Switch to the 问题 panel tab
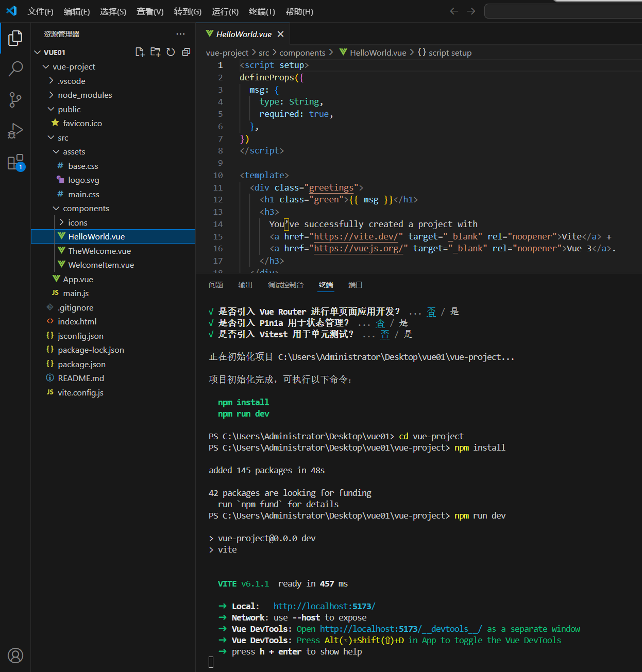This screenshot has width=642, height=672. click(x=216, y=285)
